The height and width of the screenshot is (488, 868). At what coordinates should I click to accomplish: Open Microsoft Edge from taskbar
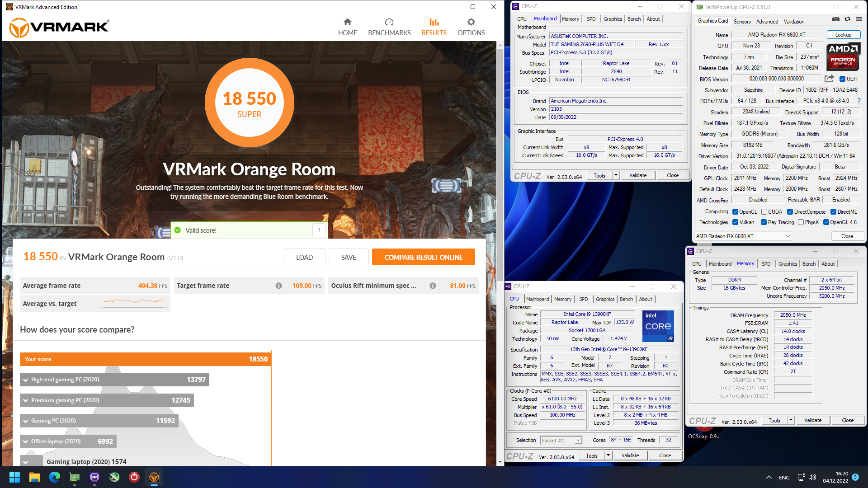[55, 477]
